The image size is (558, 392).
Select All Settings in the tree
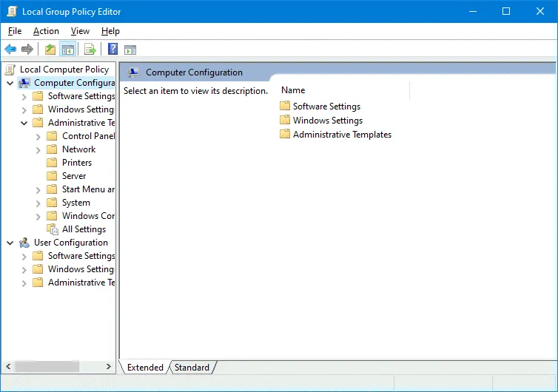tap(84, 229)
